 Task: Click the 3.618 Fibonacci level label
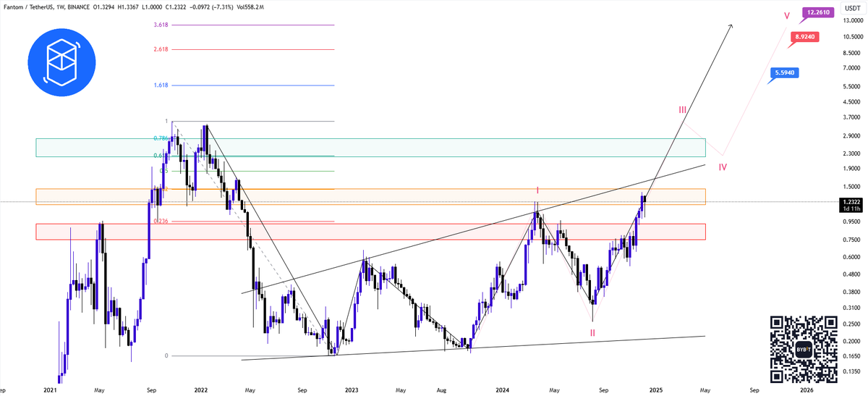(161, 25)
